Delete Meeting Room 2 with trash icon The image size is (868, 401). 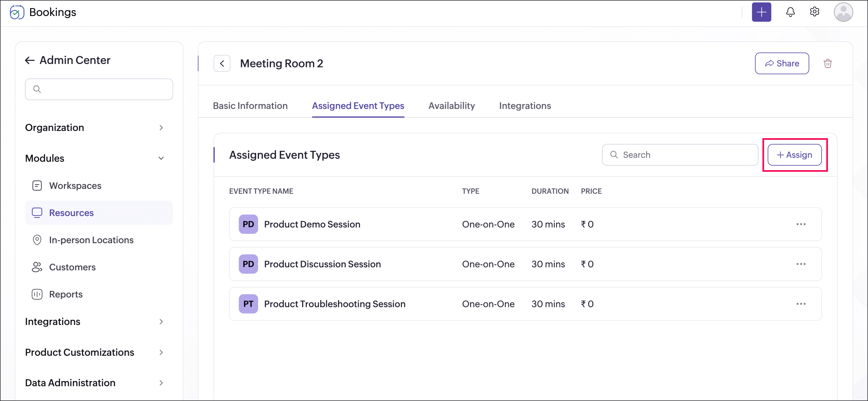[828, 63]
